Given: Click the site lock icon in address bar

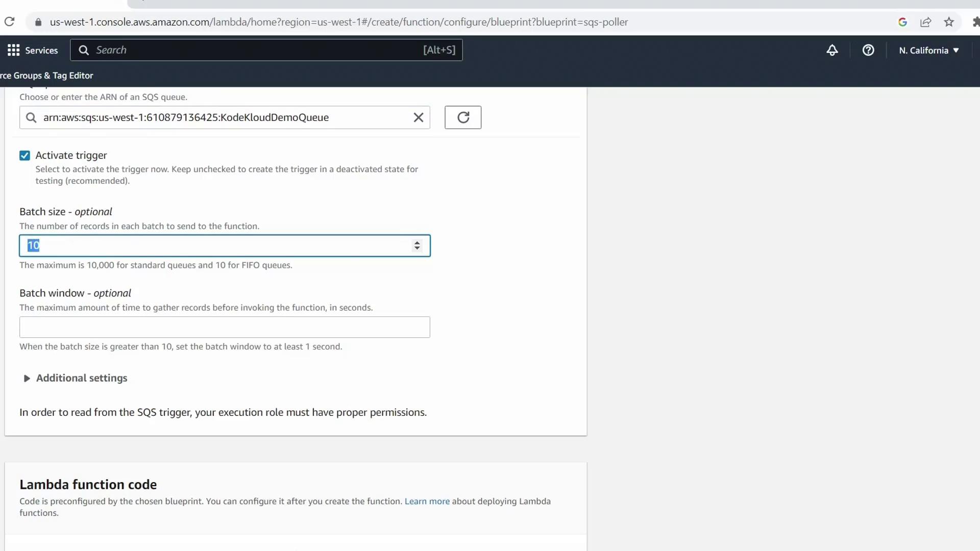Looking at the screenshot, I should [38, 22].
